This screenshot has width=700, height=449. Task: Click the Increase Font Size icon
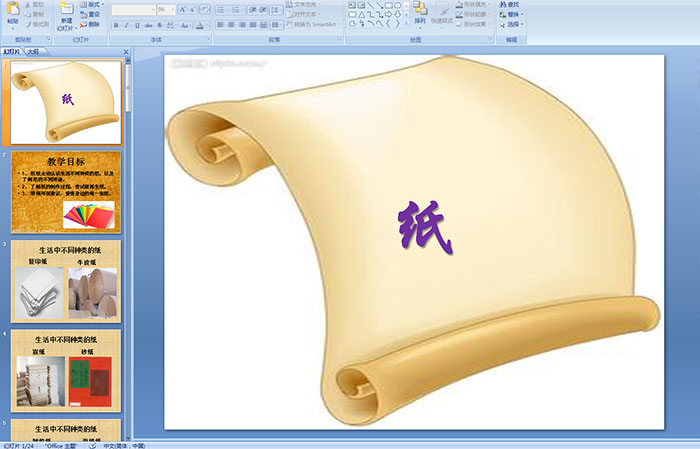tap(179, 9)
